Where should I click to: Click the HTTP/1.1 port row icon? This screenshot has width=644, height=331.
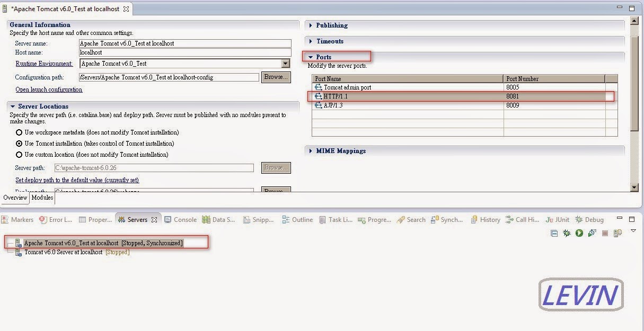[319, 96]
